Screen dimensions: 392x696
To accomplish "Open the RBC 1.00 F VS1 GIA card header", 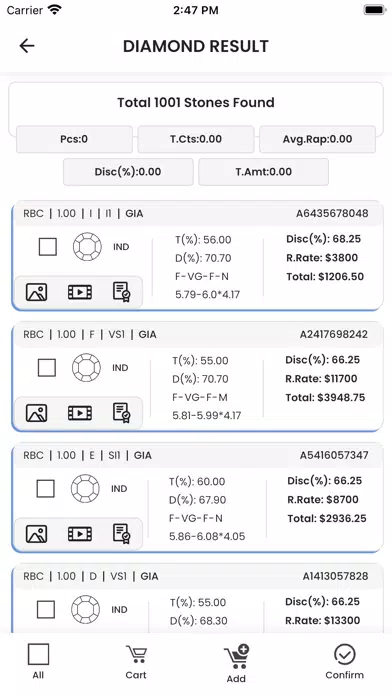I will [197, 334].
